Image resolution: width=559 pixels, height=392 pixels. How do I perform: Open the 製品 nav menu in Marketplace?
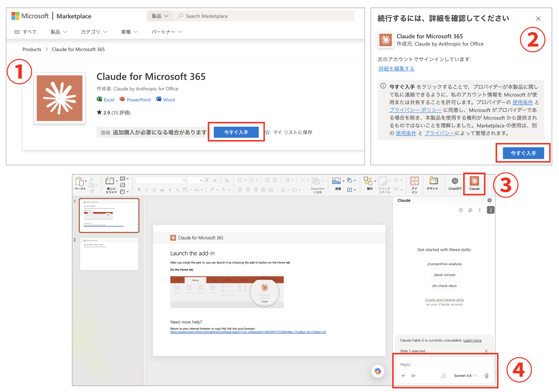pos(59,32)
